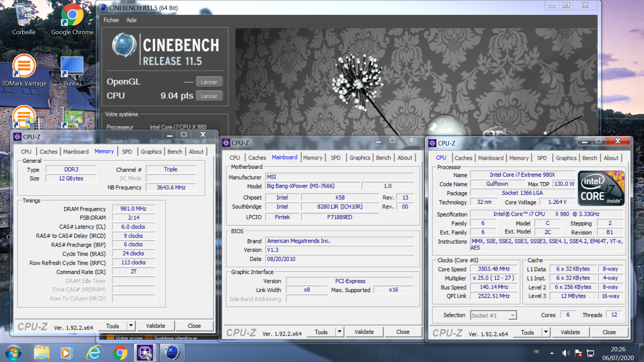Click the Cinebench sphere logo

tap(124, 45)
